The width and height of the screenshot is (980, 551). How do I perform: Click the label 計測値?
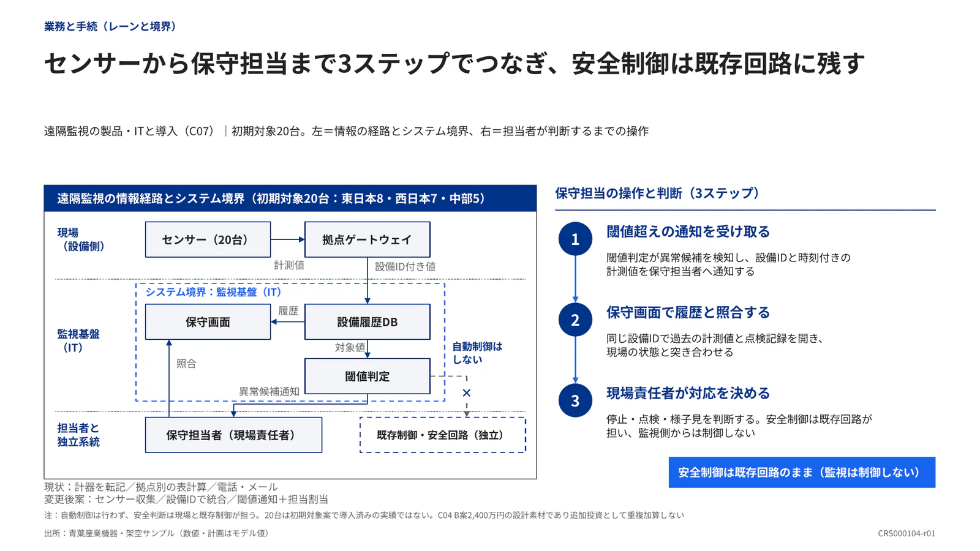click(x=289, y=265)
